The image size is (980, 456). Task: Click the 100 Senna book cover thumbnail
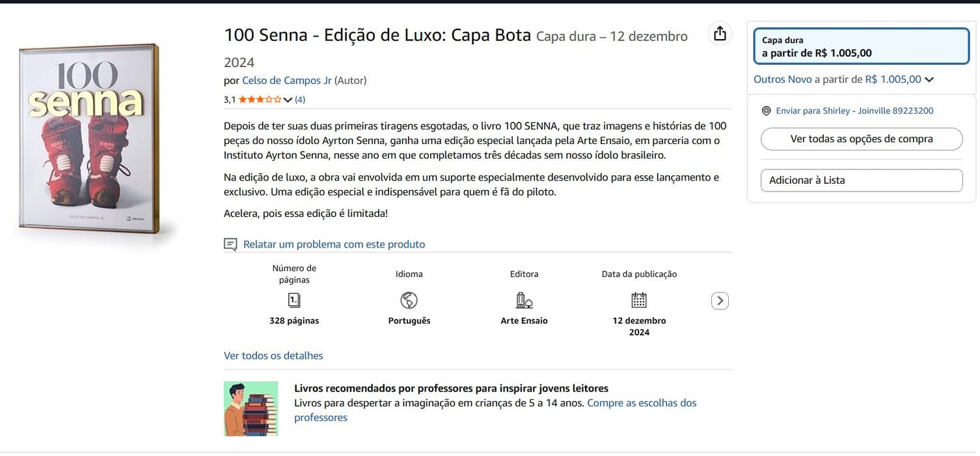[91, 137]
